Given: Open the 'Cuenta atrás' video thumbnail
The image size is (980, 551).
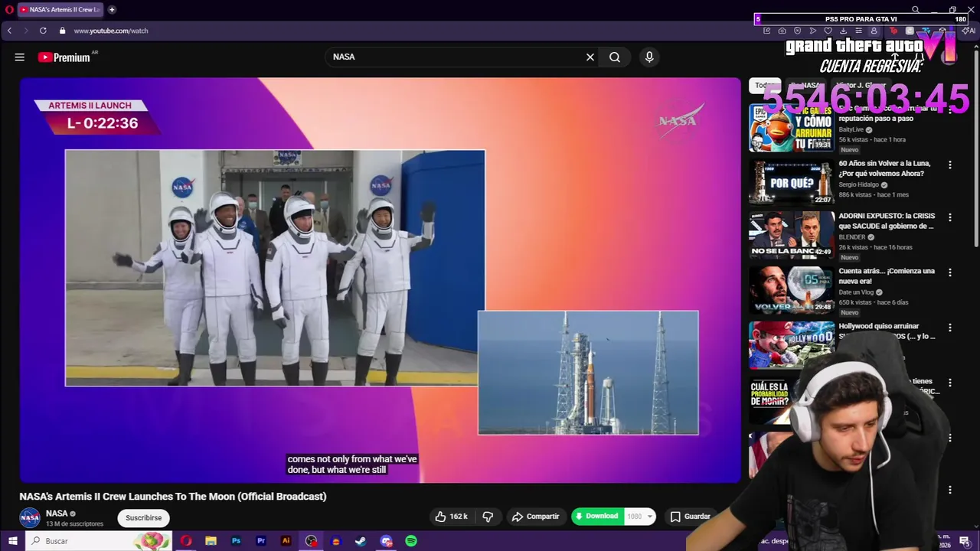Looking at the screenshot, I should point(791,289).
